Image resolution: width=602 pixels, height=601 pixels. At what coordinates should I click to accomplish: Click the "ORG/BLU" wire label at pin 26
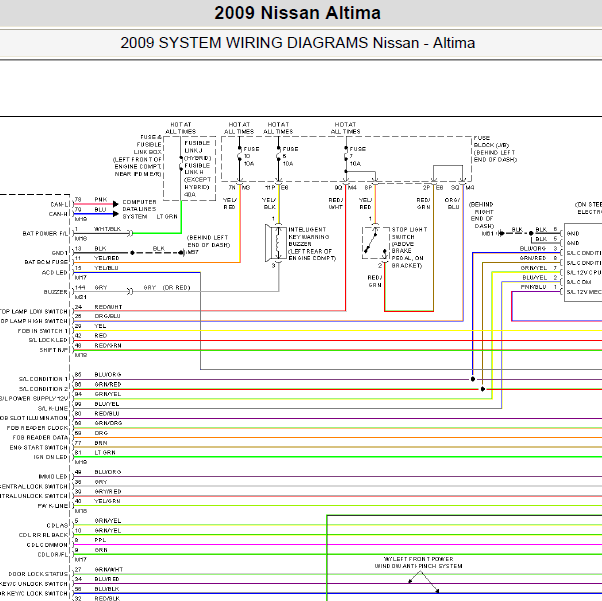point(108,316)
